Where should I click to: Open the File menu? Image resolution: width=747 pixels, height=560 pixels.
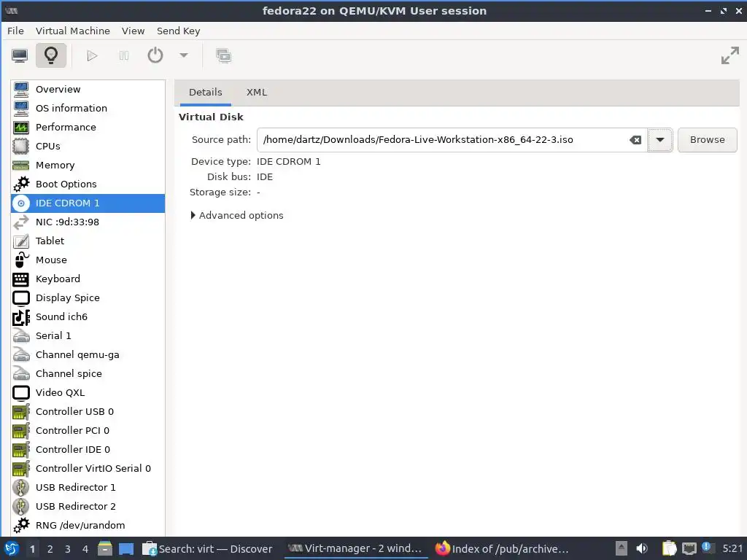[15, 31]
